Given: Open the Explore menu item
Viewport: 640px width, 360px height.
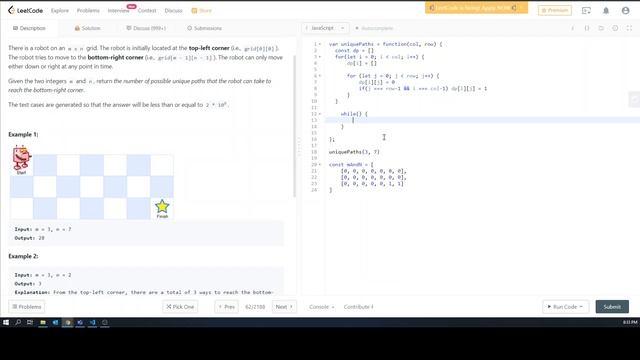Looking at the screenshot, I should (60, 11).
